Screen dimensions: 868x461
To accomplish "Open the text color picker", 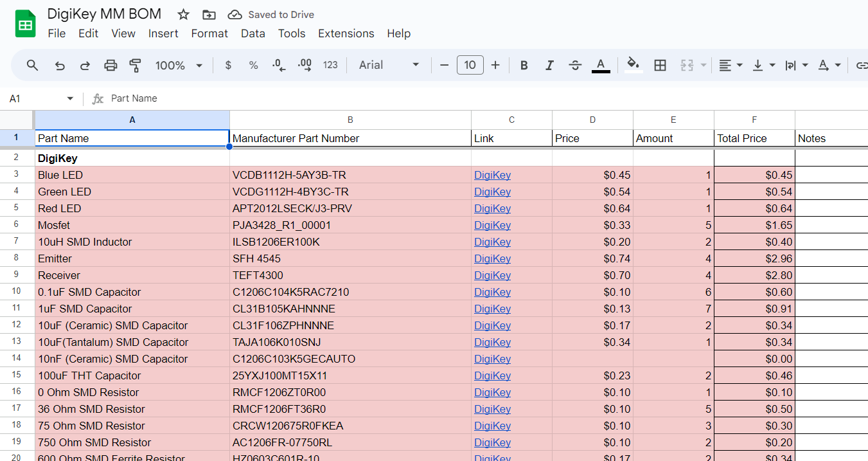I will point(601,65).
